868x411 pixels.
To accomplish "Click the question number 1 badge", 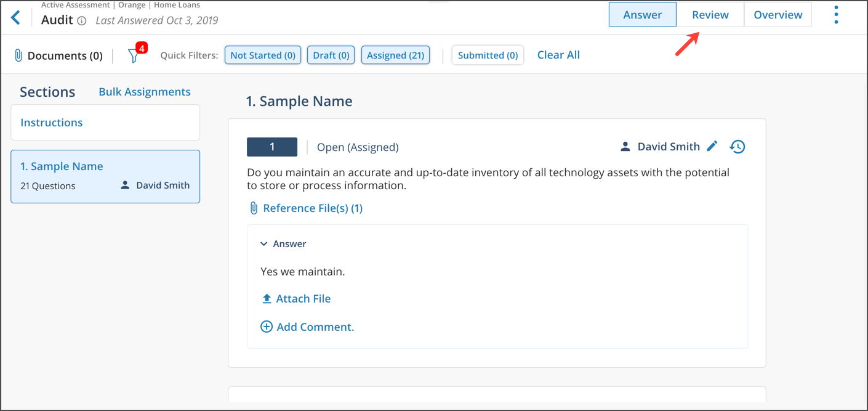I will pos(272,147).
